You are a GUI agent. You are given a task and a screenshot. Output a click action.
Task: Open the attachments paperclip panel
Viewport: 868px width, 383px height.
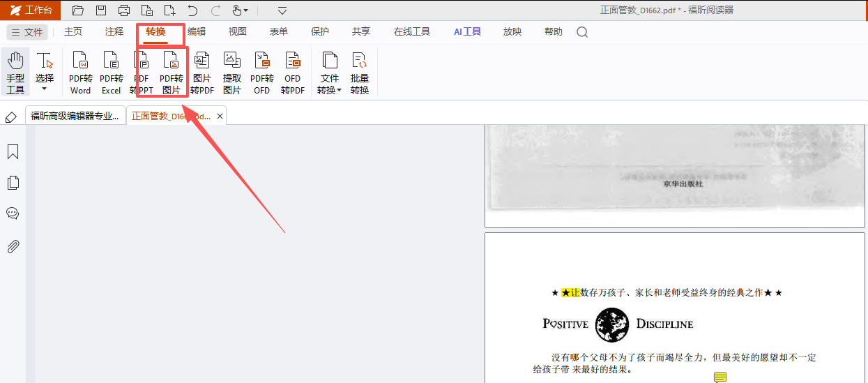13,246
